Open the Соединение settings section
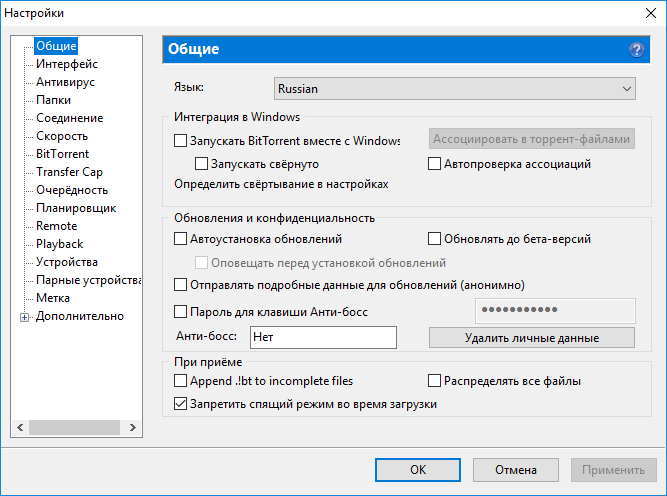 [69, 118]
